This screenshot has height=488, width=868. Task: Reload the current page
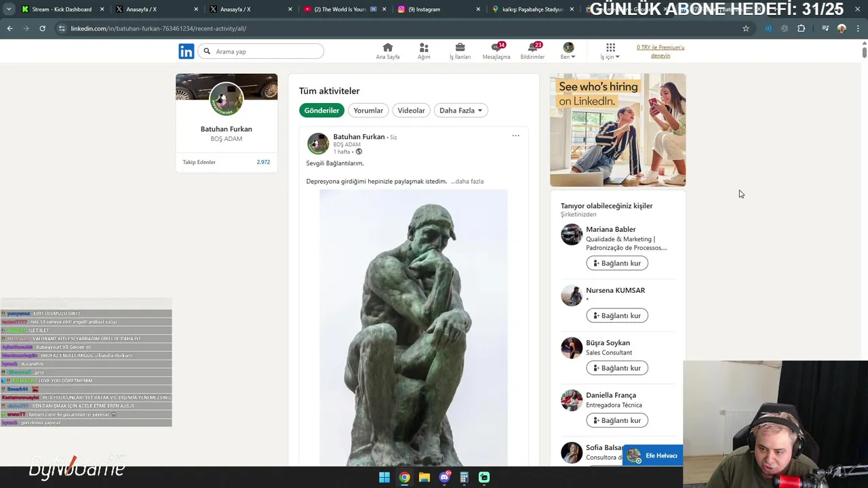[x=42, y=28]
